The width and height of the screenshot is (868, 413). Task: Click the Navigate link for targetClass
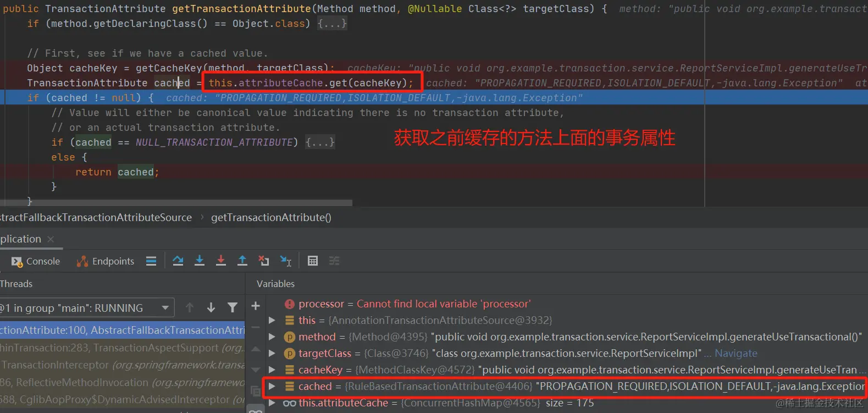pos(736,353)
